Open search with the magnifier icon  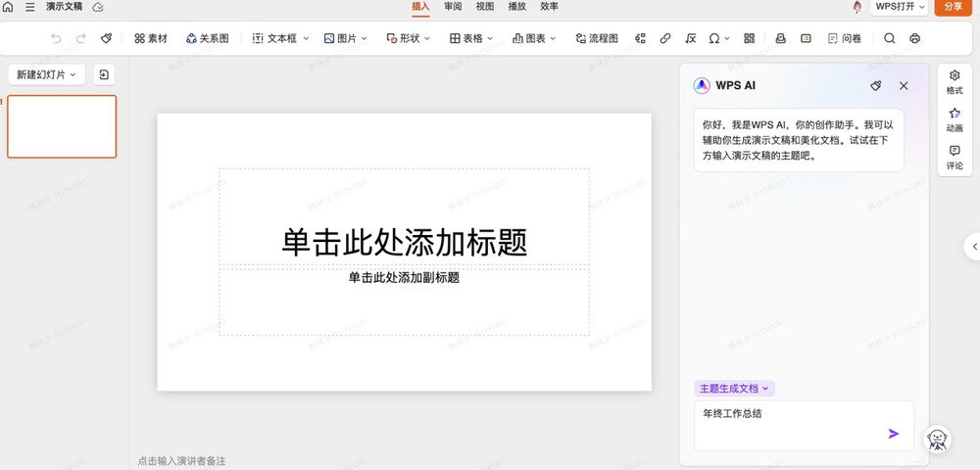[889, 38]
